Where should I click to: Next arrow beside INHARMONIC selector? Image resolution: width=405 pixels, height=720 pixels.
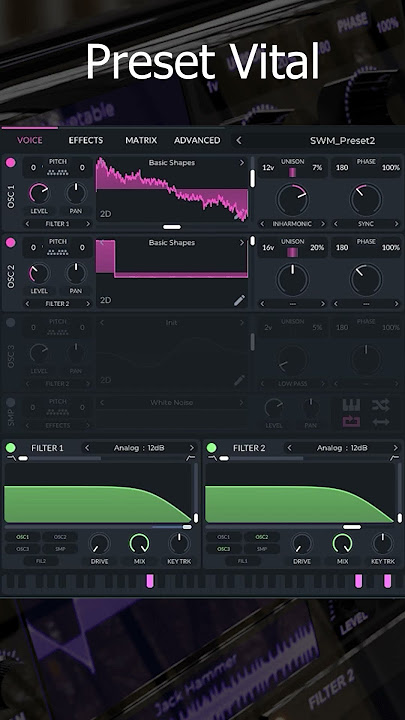[x=322, y=224]
